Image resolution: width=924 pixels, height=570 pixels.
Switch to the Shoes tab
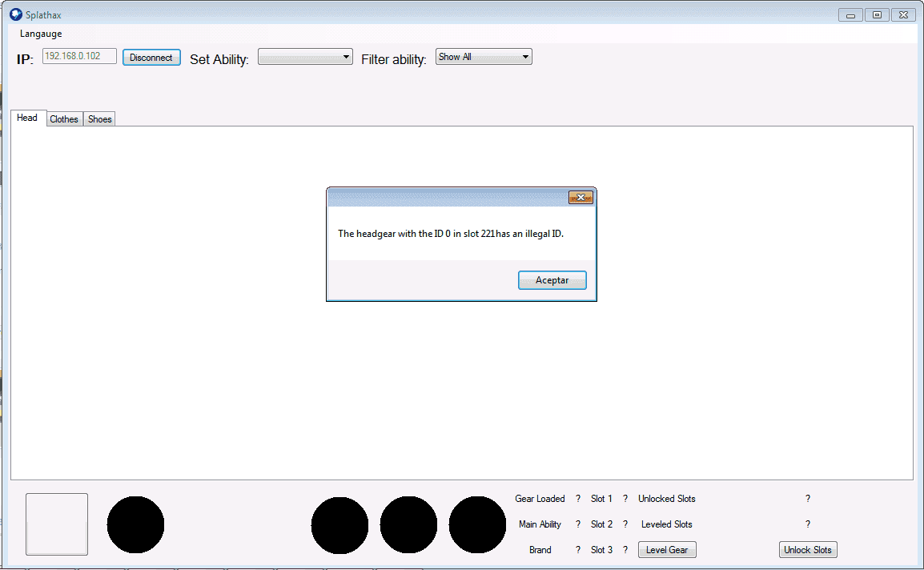tap(99, 119)
